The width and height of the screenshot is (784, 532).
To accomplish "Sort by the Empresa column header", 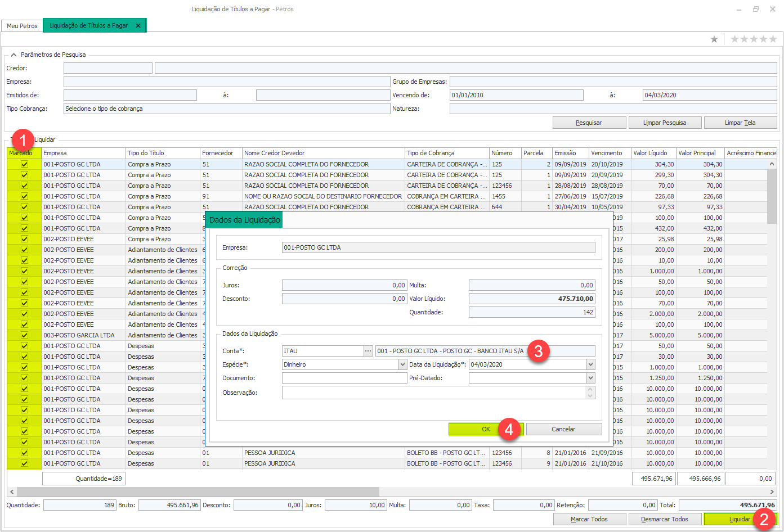I will (84, 153).
